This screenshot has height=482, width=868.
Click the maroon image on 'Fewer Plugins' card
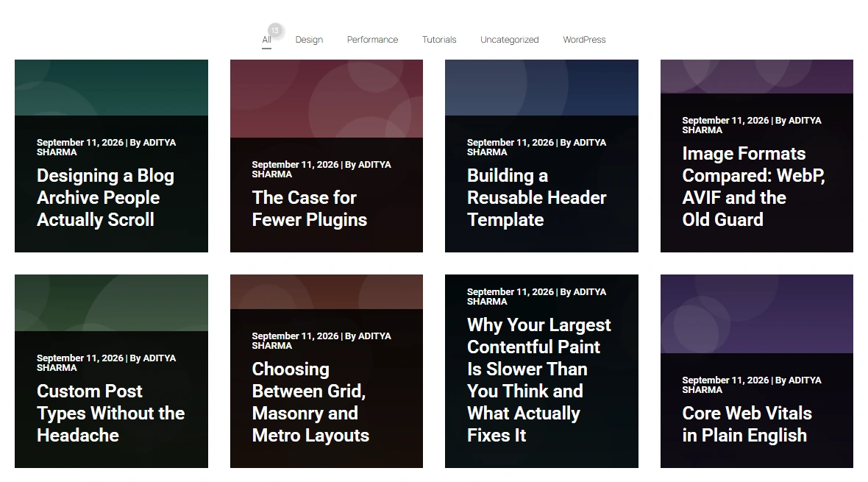(x=327, y=99)
